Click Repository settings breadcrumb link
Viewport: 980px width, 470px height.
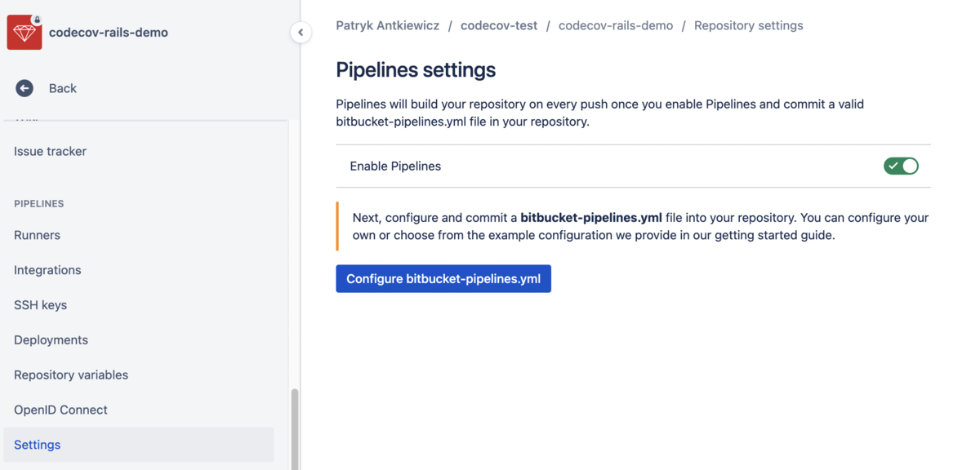[x=748, y=26]
